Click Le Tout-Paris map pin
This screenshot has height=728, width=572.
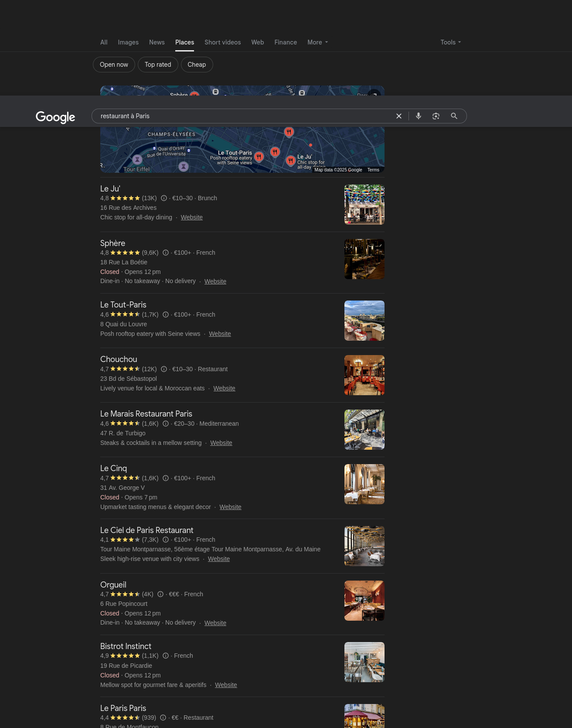point(259,157)
